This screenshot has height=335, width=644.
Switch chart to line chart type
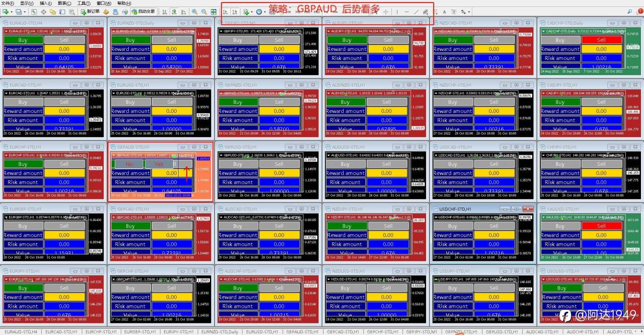pyautogui.click(x=183, y=11)
